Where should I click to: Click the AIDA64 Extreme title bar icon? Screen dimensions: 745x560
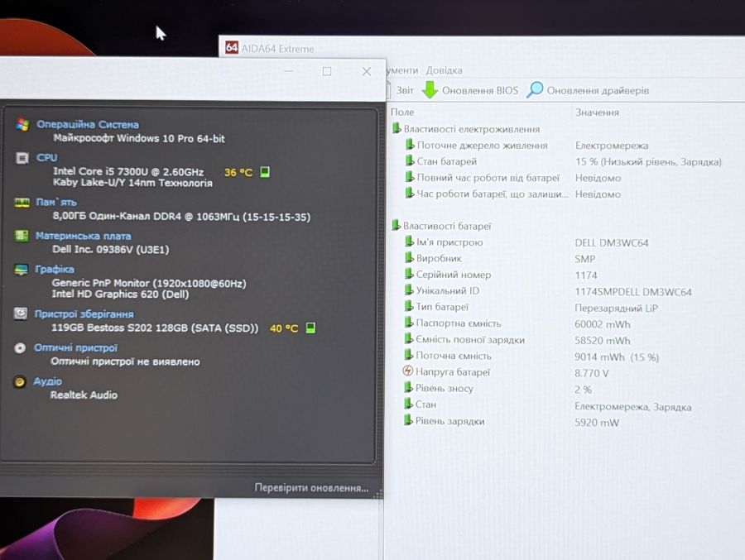(x=232, y=47)
